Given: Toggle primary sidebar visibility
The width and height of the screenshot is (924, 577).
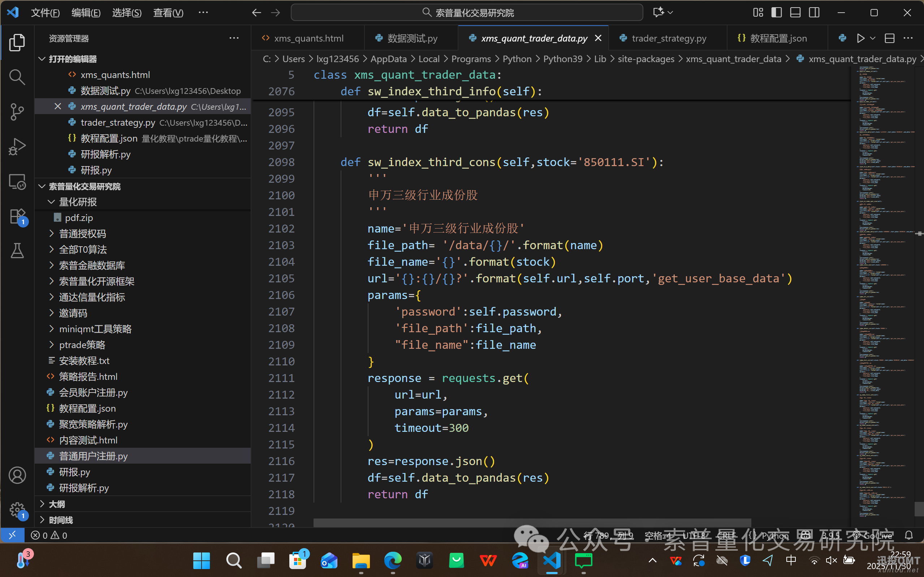Looking at the screenshot, I should point(776,13).
